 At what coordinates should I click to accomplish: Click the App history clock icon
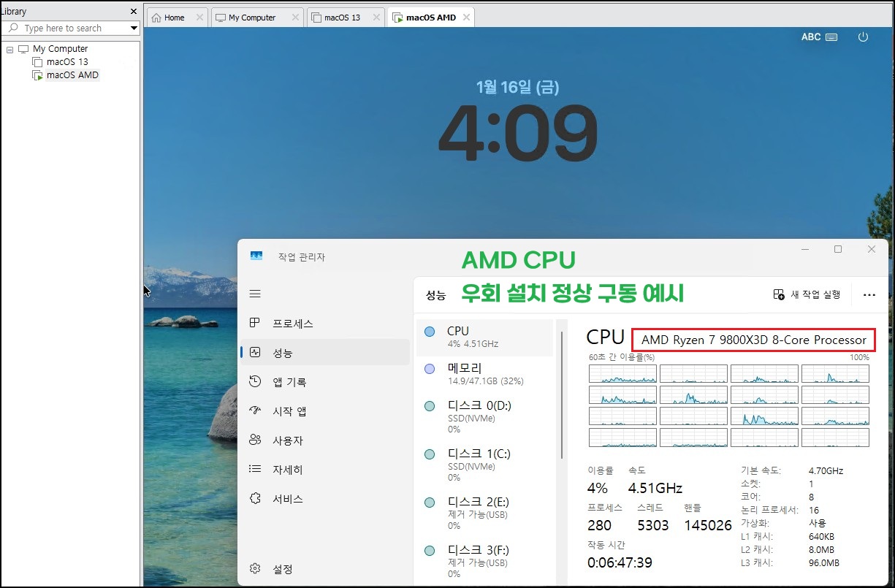coord(255,381)
